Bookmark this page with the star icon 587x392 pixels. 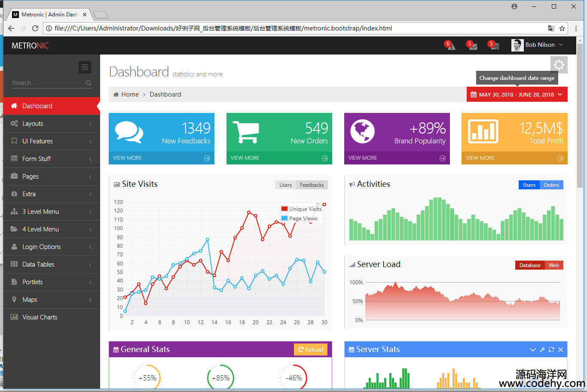pos(562,28)
